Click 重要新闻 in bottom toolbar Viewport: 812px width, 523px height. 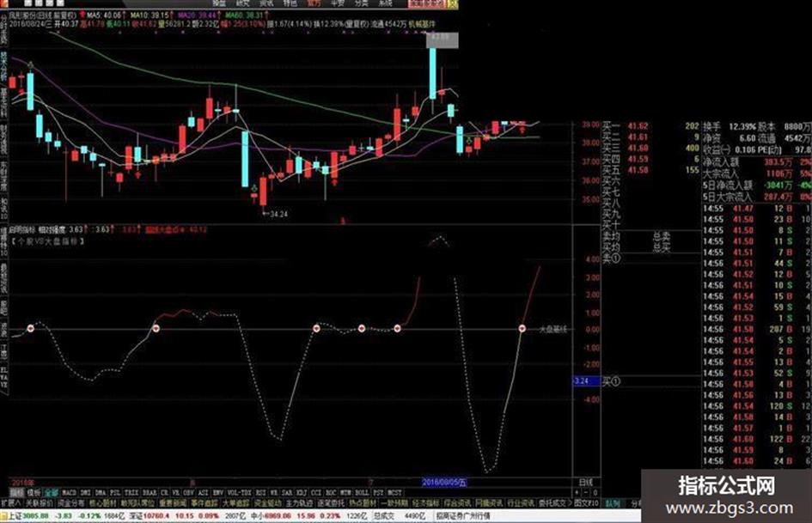pos(174,502)
